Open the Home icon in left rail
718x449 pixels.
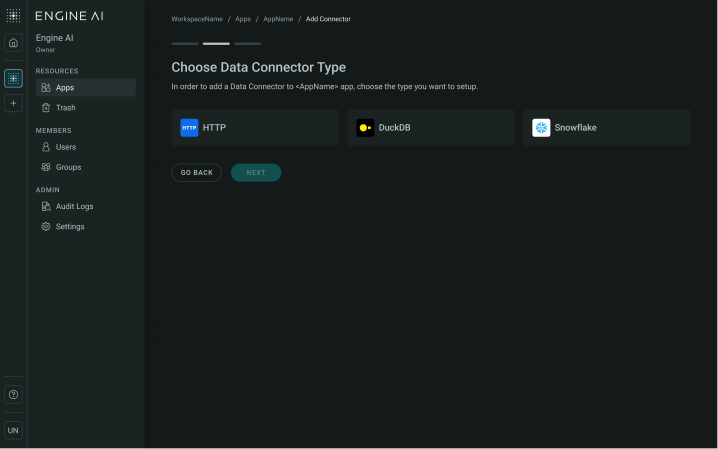tap(13, 43)
